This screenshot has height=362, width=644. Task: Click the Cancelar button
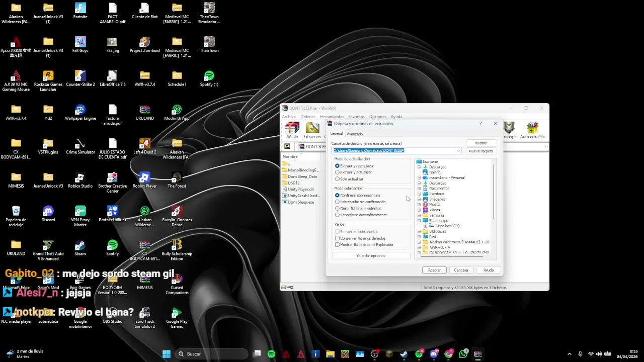[461, 270]
